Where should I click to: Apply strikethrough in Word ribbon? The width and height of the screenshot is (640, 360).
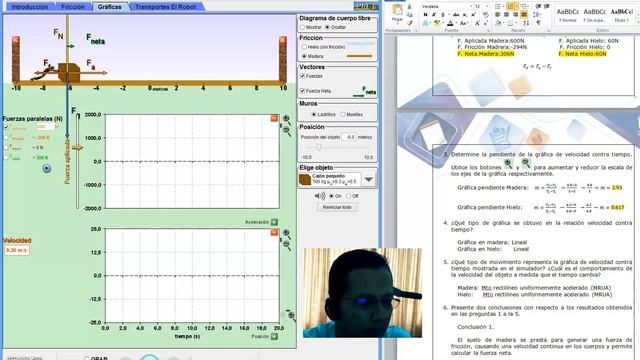point(456,15)
